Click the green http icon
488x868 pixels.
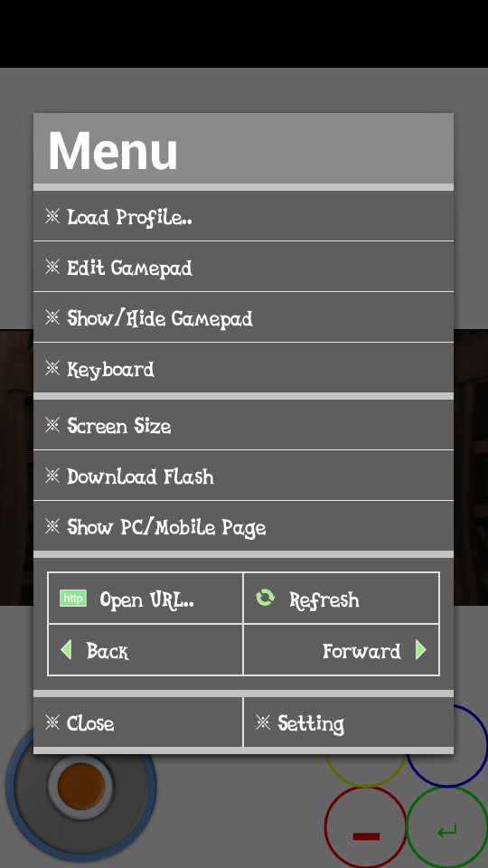click(x=73, y=599)
